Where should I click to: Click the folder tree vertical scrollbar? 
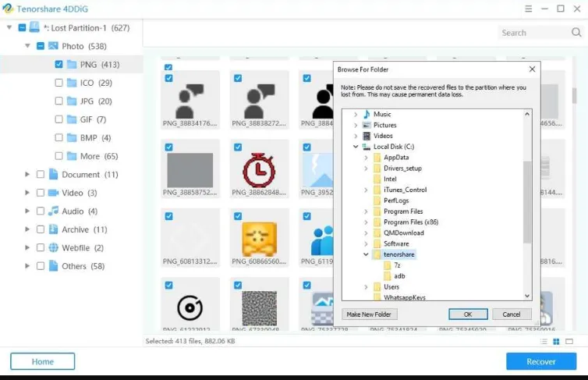(527, 204)
